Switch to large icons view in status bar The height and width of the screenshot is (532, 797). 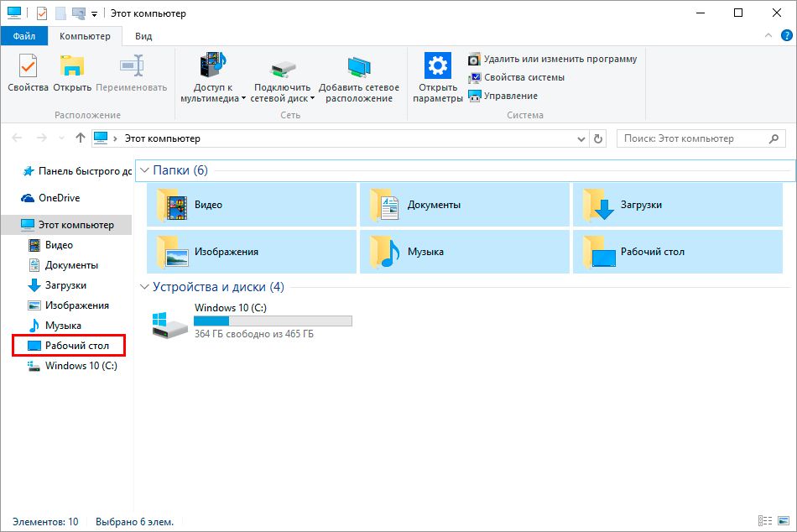[x=782, y=521]
